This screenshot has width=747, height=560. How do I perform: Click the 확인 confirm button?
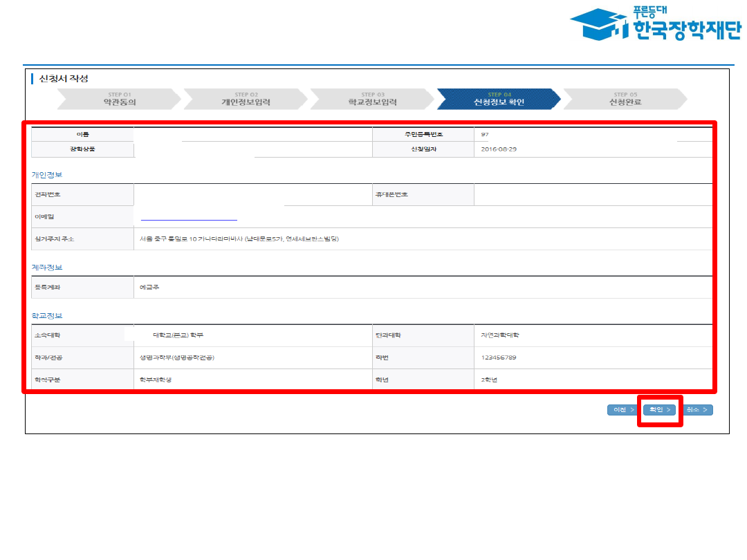click(659, 410)
